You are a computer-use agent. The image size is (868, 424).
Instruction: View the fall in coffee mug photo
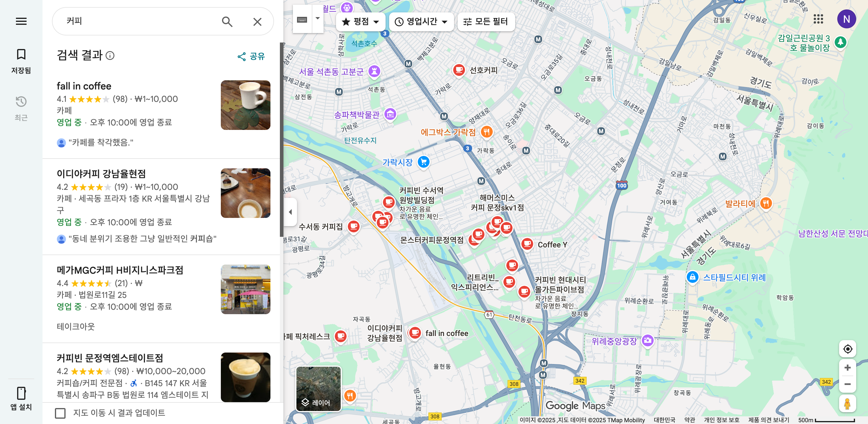pyautogui.click(x=245, y=105)
